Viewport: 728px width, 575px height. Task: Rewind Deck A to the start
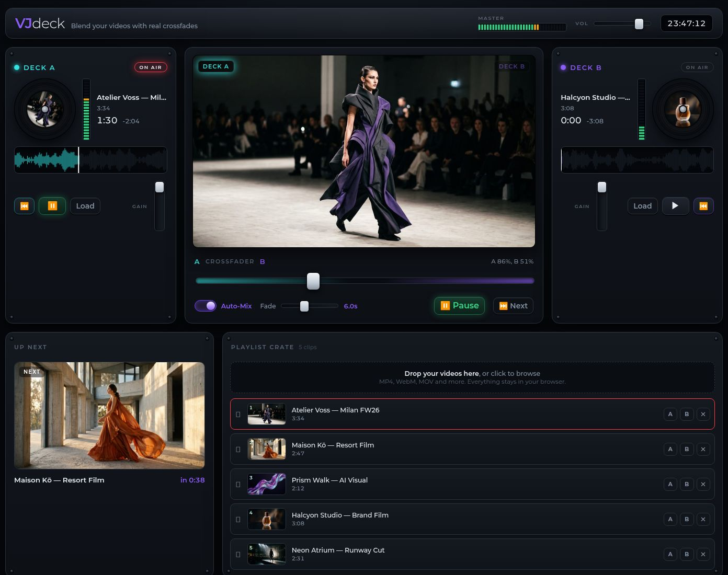coord(24,206)
